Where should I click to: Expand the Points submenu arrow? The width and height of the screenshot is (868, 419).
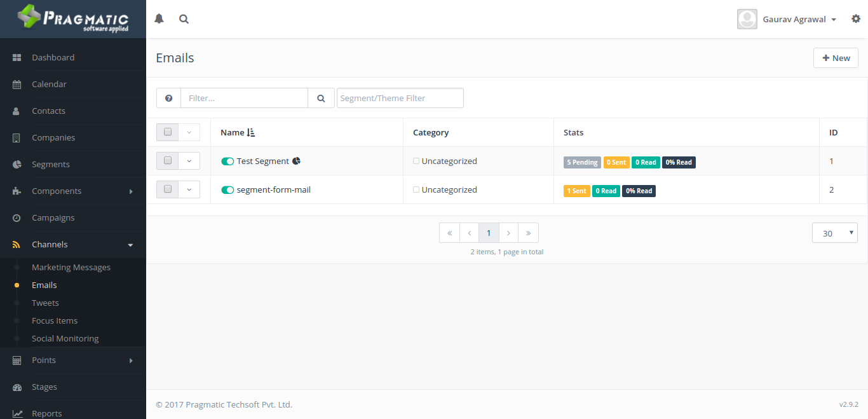tap(131, 361)
